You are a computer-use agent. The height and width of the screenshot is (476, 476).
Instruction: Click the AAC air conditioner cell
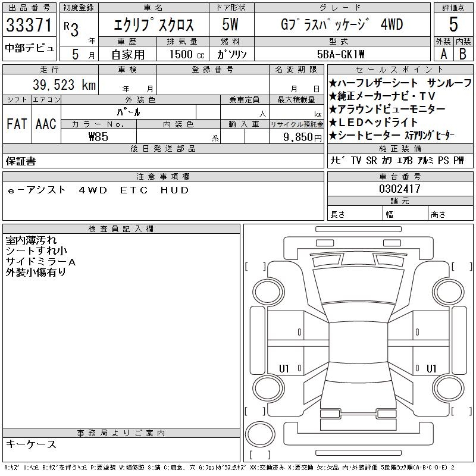pyautogui.click(x=45, y=124)
